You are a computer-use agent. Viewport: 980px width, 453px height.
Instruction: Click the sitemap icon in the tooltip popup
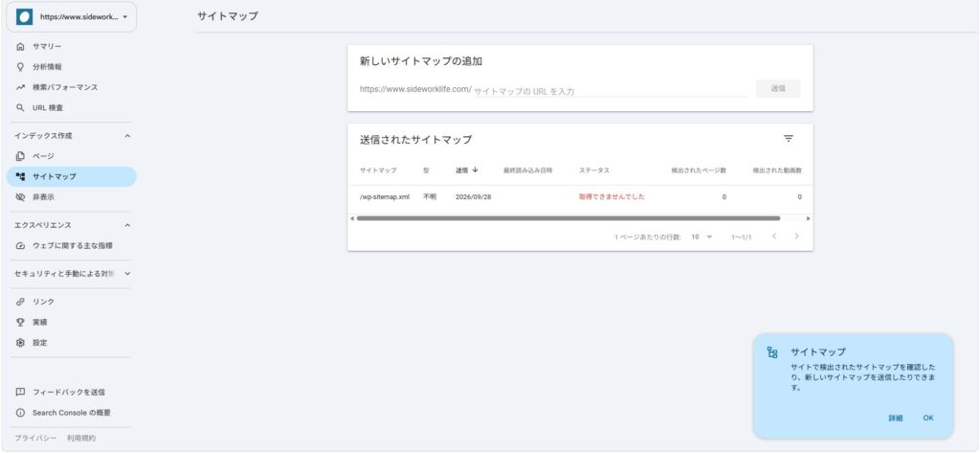click(x=772, y=352)
